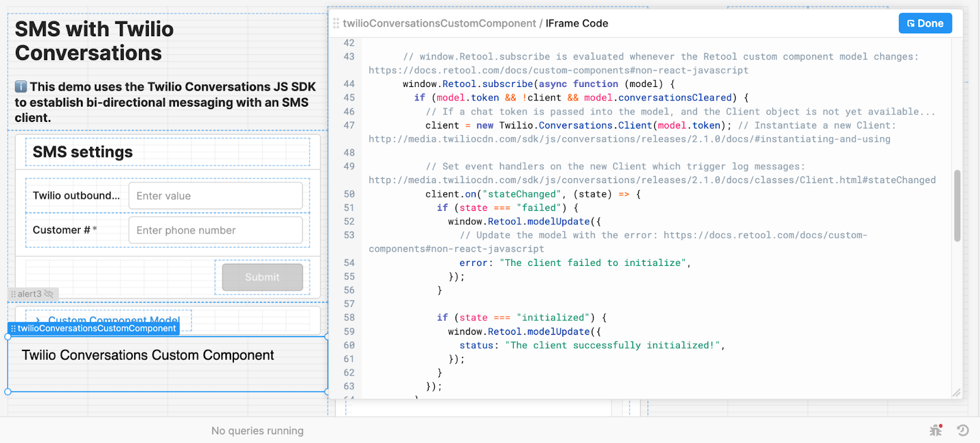This screenshot has height=443, width=980.
Task: Click the Customer # field label
Action: point(64,230)
